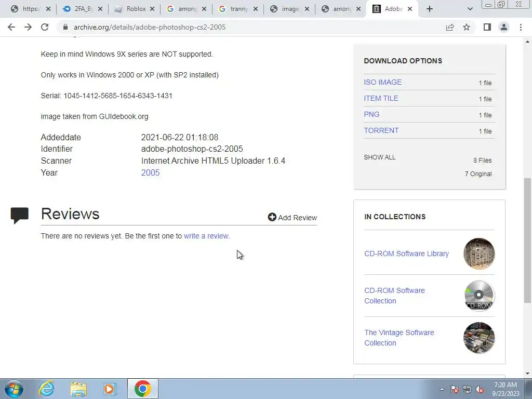The width and height of the screenshot is (532, 399).
Task: Click the page vertical scrollbar thumb
Action: 527,240
